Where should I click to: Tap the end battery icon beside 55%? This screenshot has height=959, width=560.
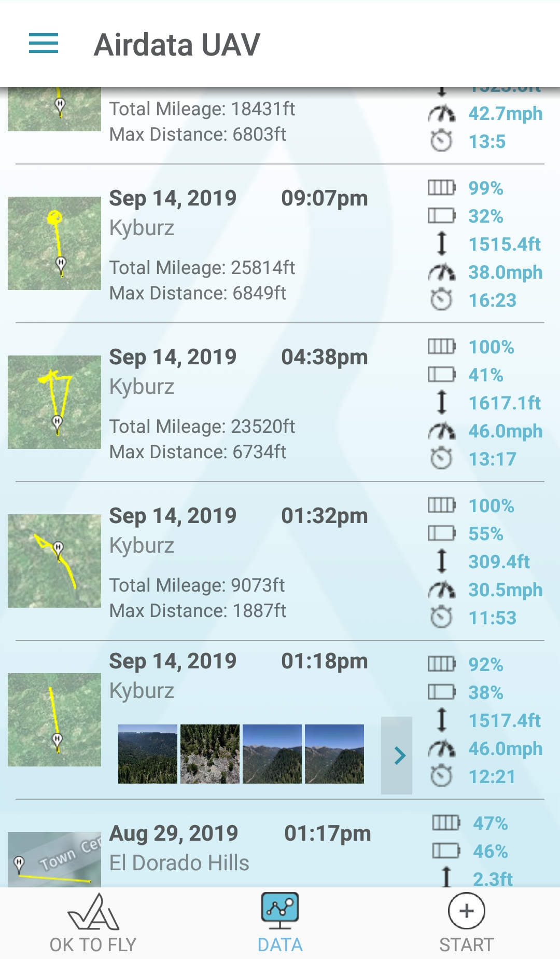point(442,533)
